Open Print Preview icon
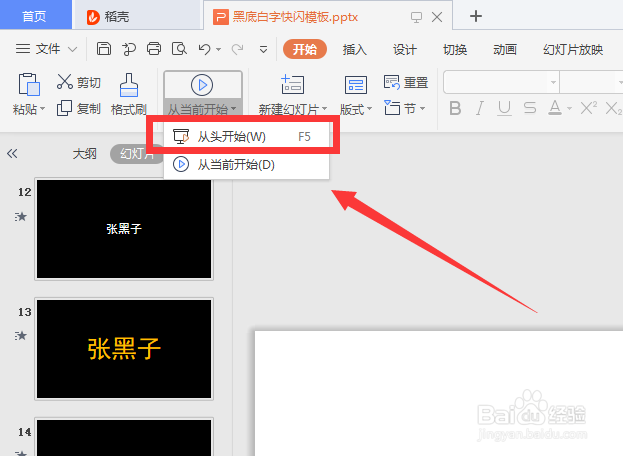This screenshot has width=623, height=456. [x=179, y=49]
